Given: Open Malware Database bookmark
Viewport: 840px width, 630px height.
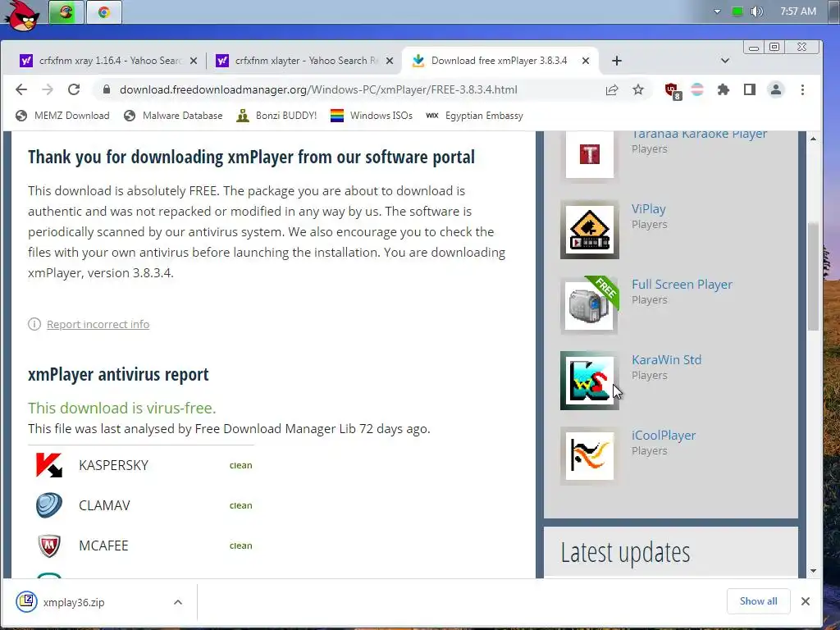Looking at the screenshot, I should tap(173, 116).
